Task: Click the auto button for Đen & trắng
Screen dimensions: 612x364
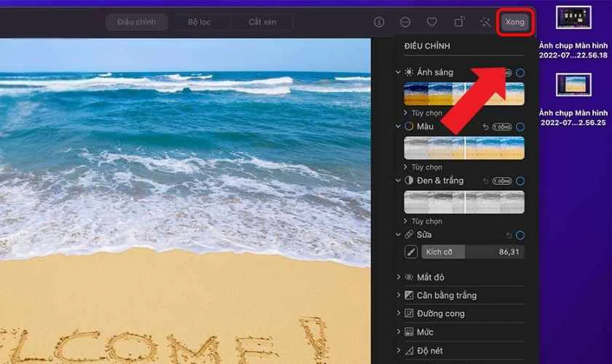Action: 502,181
